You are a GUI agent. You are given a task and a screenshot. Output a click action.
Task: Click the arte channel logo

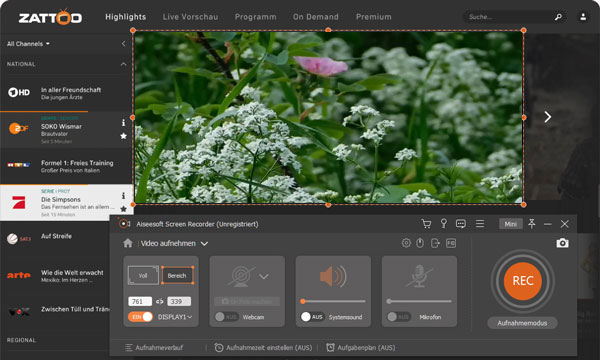tap(18, 275)
